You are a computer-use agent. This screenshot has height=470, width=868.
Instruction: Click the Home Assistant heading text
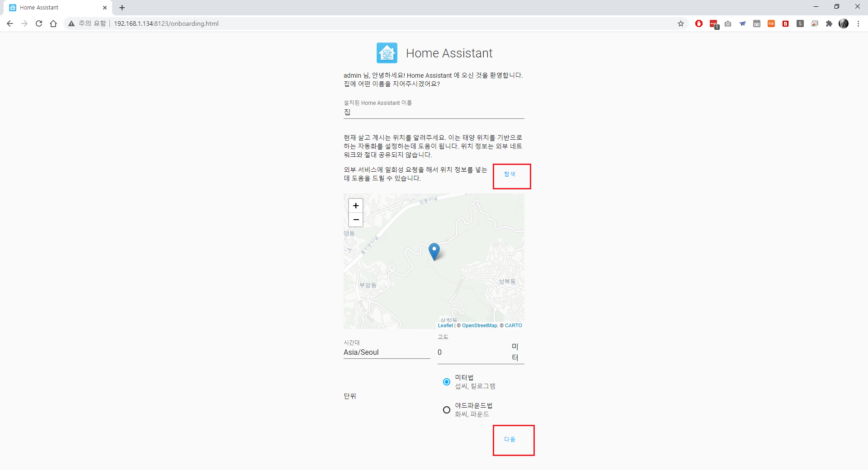pos(449,53)
